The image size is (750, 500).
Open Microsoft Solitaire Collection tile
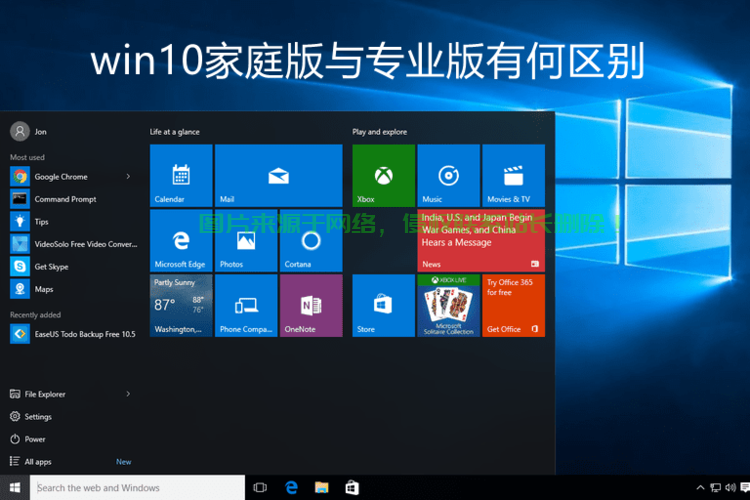tap(449, 306)
